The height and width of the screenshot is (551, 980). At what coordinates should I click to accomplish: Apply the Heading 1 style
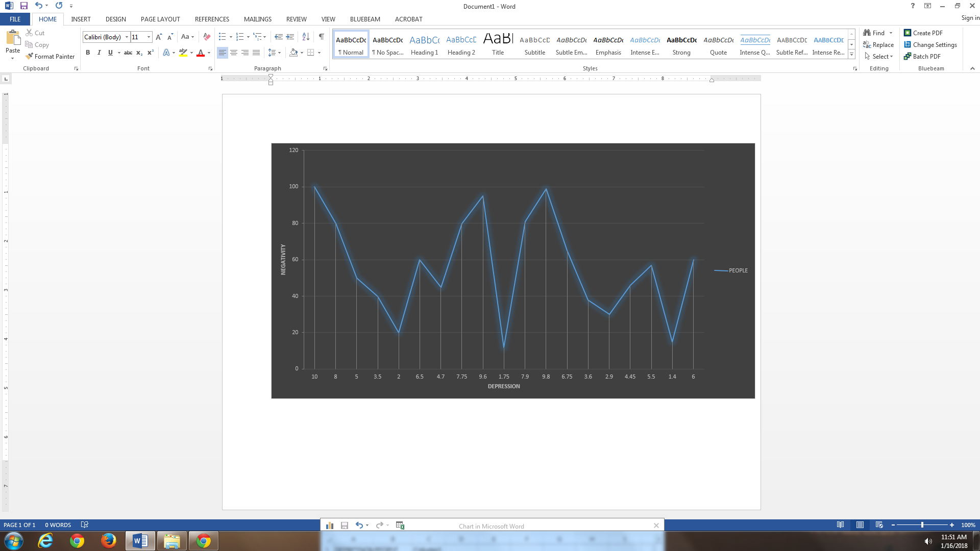(424, 44)
